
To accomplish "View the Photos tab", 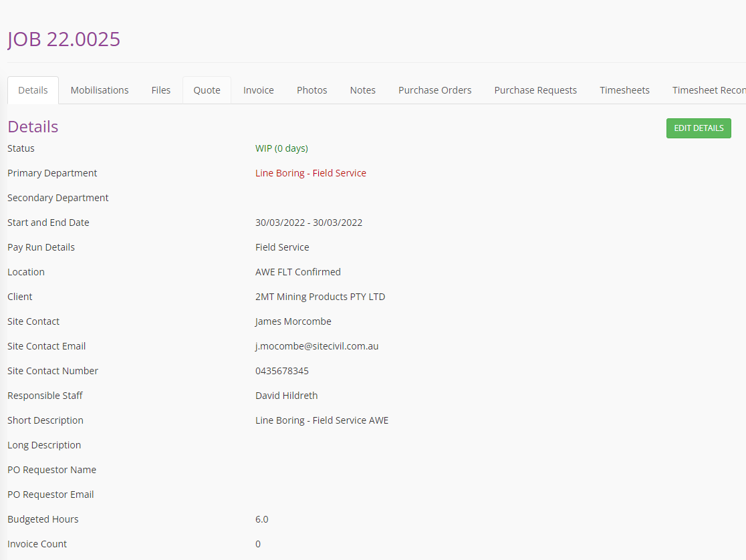I will pyautogui.click(x=312, y=90).
